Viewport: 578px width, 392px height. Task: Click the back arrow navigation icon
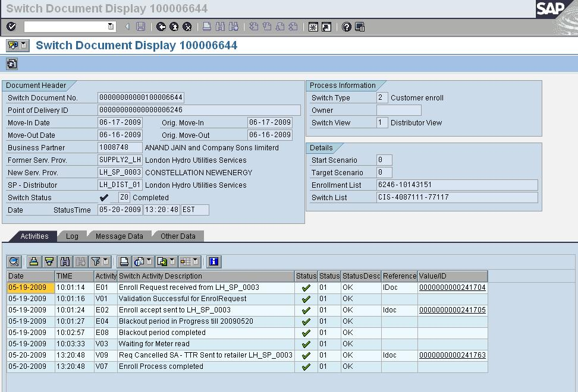pyautogui.click(x=161, y=26)
